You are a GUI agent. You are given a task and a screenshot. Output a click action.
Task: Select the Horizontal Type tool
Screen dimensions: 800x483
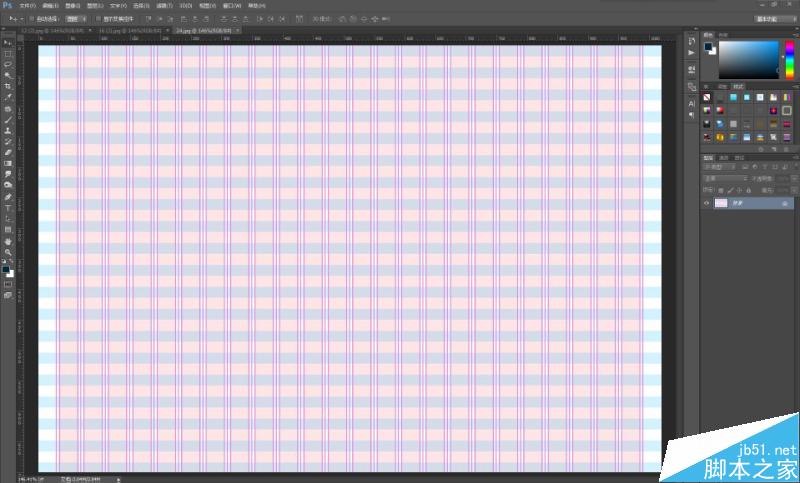pyautogui.click(x=8, y=208)
